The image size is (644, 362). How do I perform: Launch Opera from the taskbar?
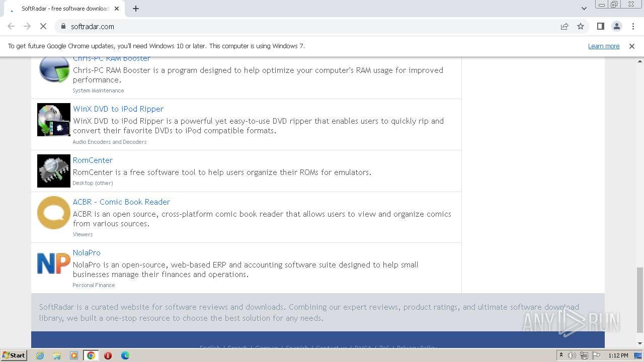click(x=108, y=355)
